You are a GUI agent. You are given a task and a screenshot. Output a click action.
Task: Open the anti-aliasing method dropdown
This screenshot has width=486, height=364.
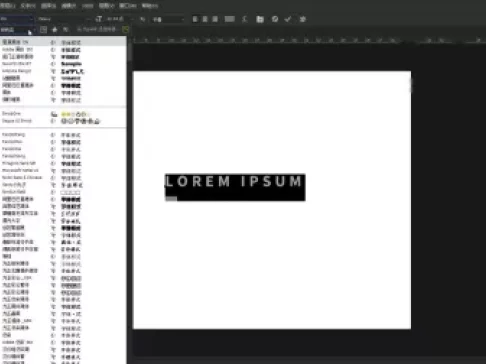(168, 19)
